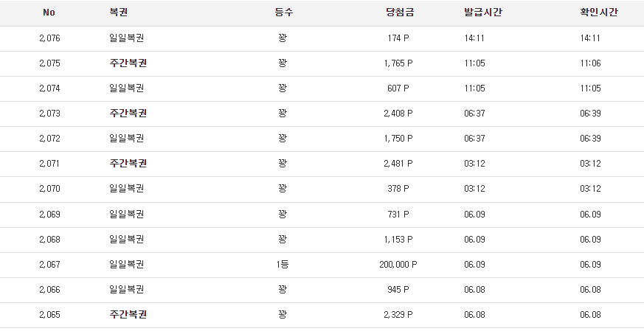Viewport: 644px width, 334px height.
Task: Click the 꽝 result in row 2,066
Action: pyautogui.click(x=282, y=290)
